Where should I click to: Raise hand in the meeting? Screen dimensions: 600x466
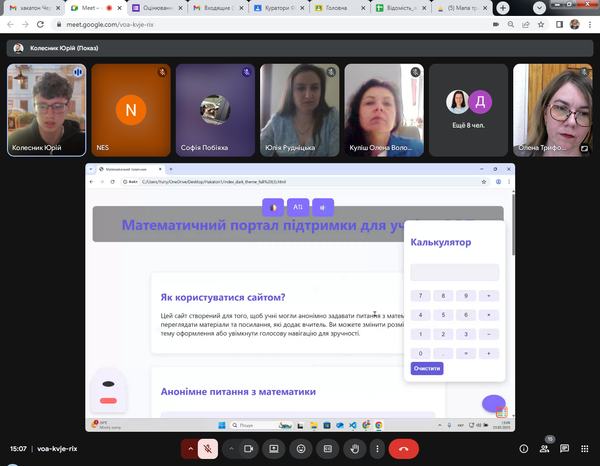pos(354,449)
